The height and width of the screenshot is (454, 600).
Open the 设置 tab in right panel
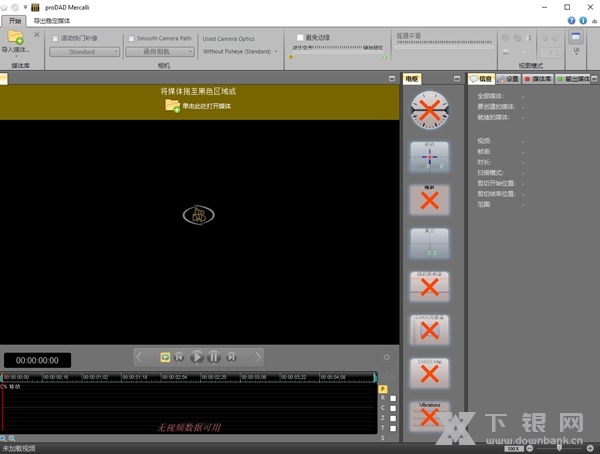(x=509, y=78)
